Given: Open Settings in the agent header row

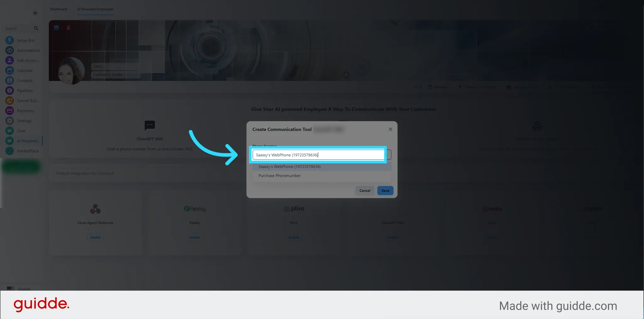Looking at the screenshot, I should click(437, 87).
